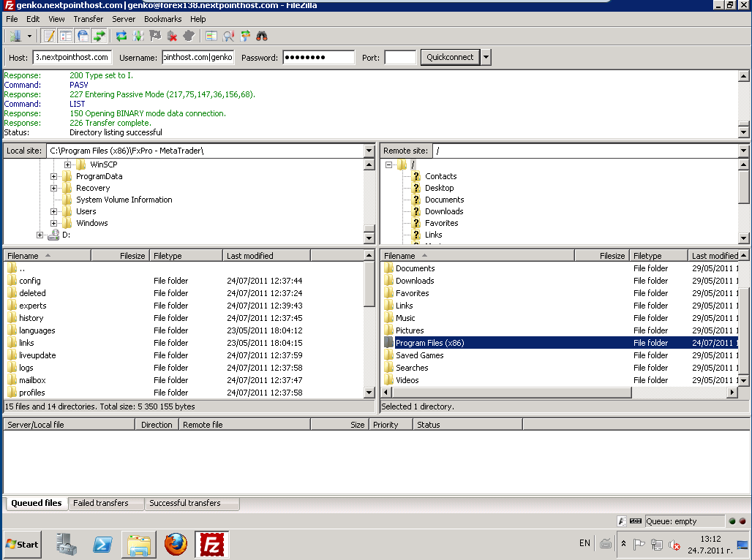Expand the WinSCP folder in local tree

[67, 164]
